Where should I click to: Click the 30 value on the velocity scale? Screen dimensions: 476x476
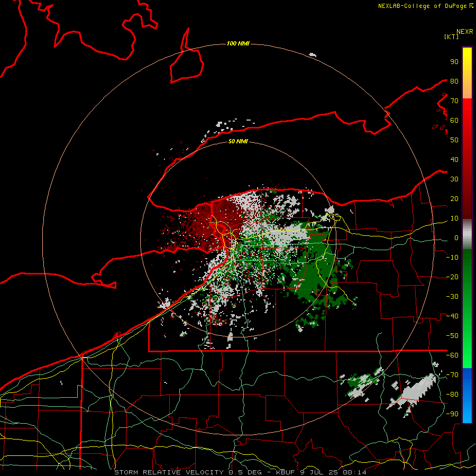(454, 179)
